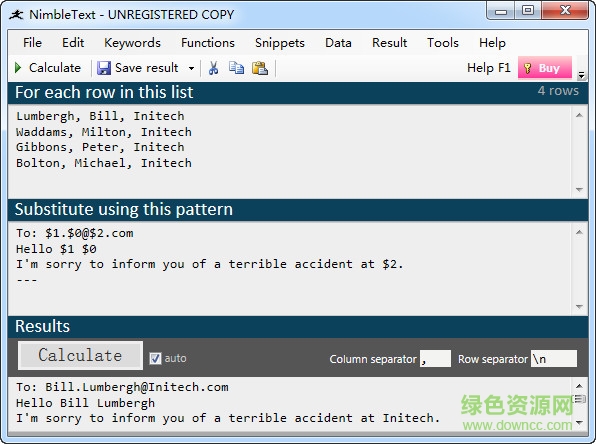596x444 pixels.
Task: Open the Save result dropdown arrow
Action: (x=191, y=68)
